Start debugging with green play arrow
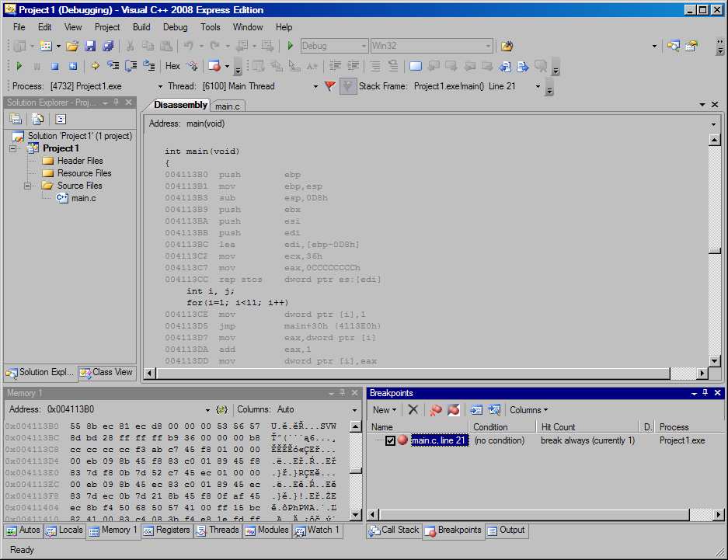Image resolution: width=728 pixels, height=560 pixels. (x=290, y=46)
